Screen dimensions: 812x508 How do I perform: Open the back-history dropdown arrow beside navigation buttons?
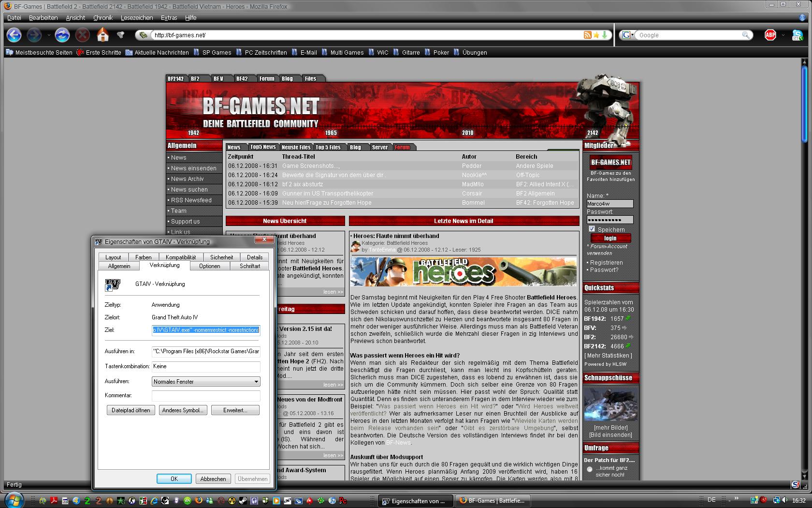coord(48,35)
